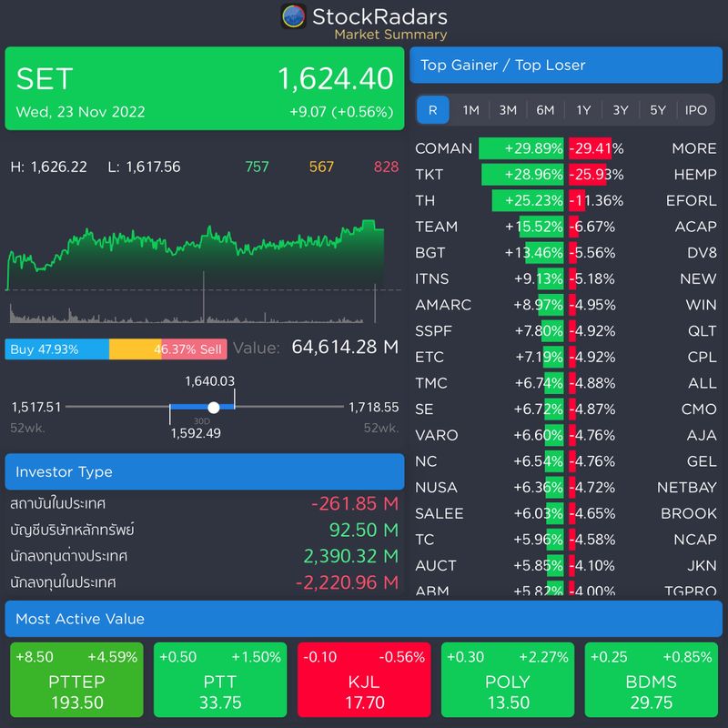728x728 pixels.
Task: Select loser CPL
Action: (702, 357)
